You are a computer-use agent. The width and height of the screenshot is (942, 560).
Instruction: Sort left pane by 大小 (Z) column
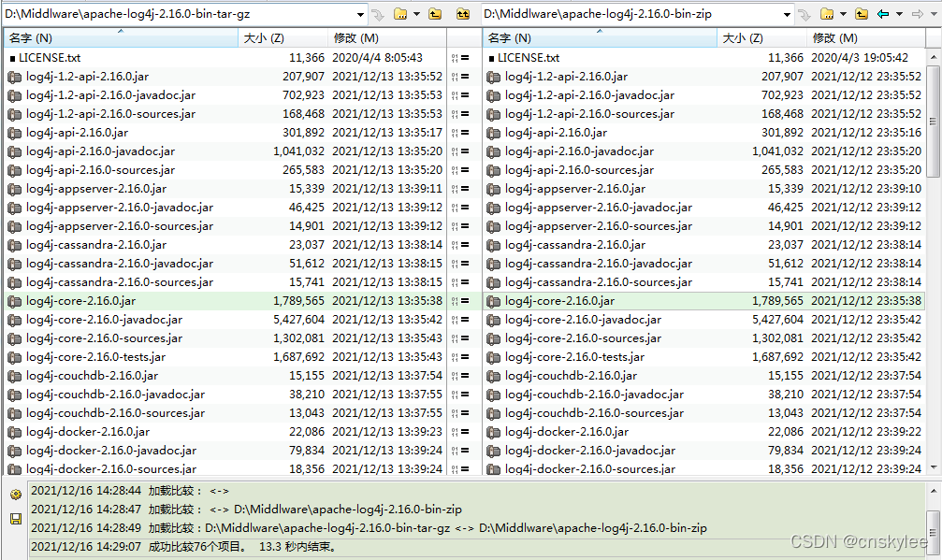coord(283,37)
